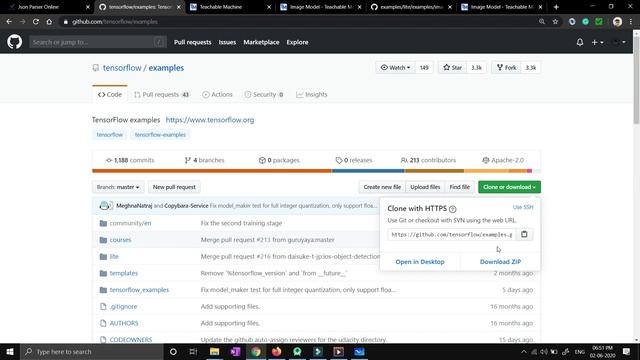Click Create new file button
Screen dimensions: 640x360
pyautogui.click(x=382, y=187)
